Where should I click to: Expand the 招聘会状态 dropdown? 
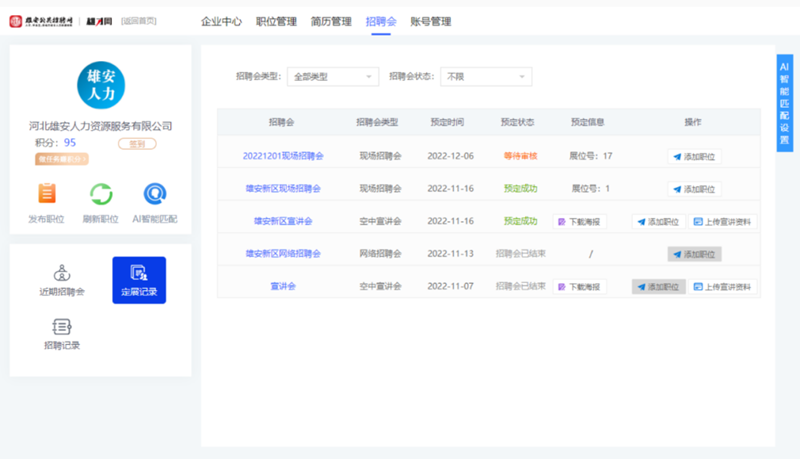(486, 76)
